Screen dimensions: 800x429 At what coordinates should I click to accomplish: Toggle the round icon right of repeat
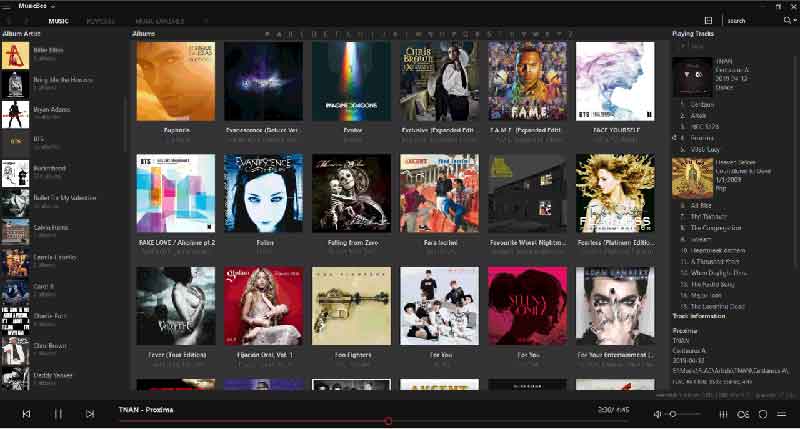click(x=763, y=414)
